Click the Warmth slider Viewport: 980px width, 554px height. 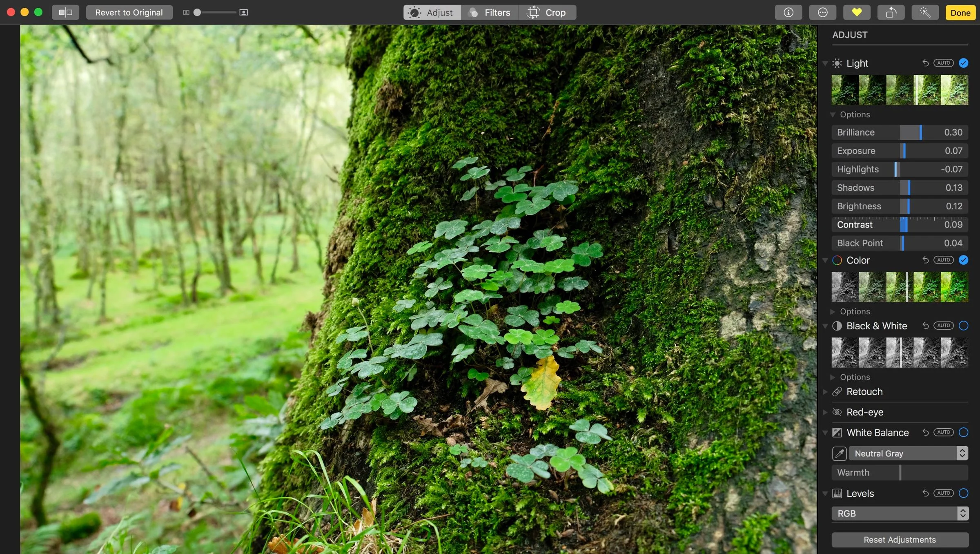[900, 473]
